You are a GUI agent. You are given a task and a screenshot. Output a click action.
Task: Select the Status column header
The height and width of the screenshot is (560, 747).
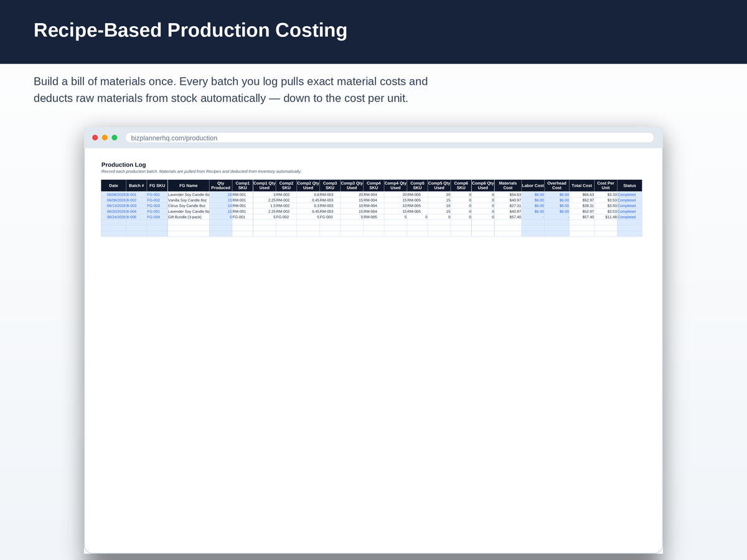[x=630, y=185]
